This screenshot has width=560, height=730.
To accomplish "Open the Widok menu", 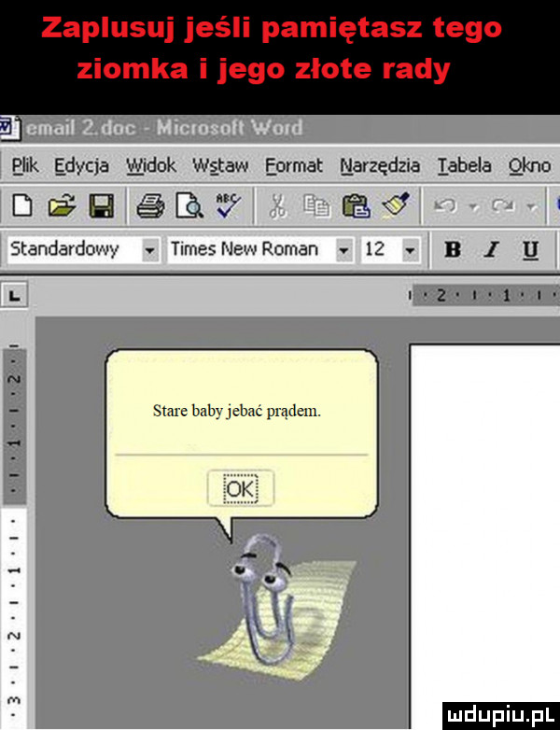I will click(151, 166).
